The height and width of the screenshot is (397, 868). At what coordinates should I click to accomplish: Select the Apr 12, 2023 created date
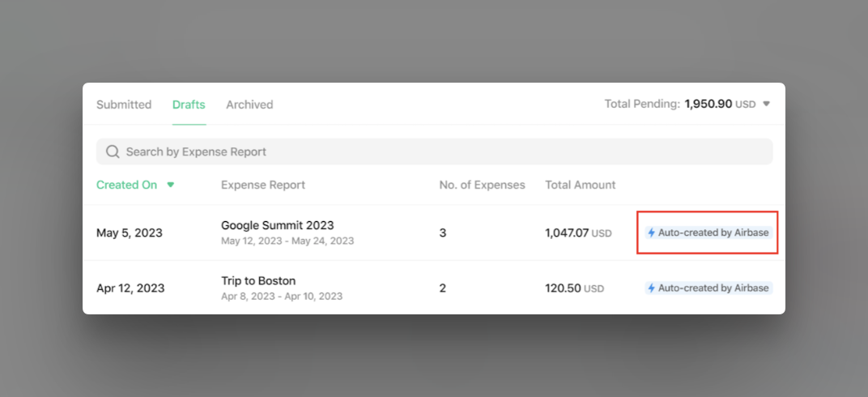tap(130, 288)
